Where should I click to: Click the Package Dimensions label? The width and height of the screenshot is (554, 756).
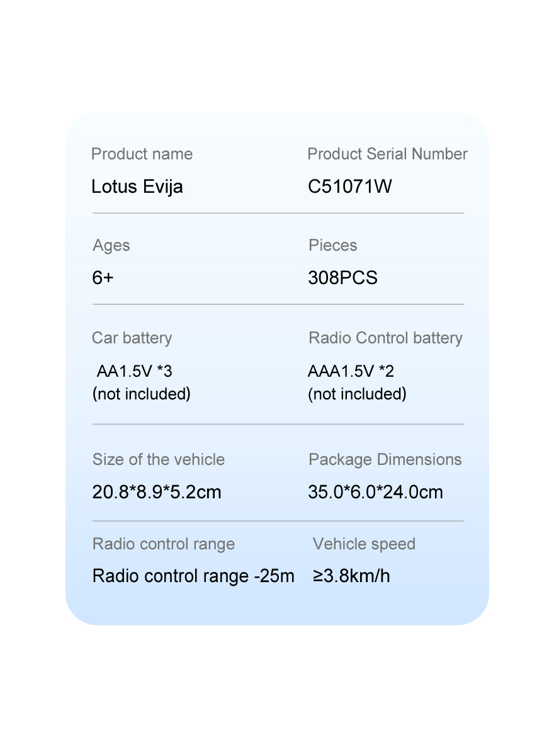(385, 460)
